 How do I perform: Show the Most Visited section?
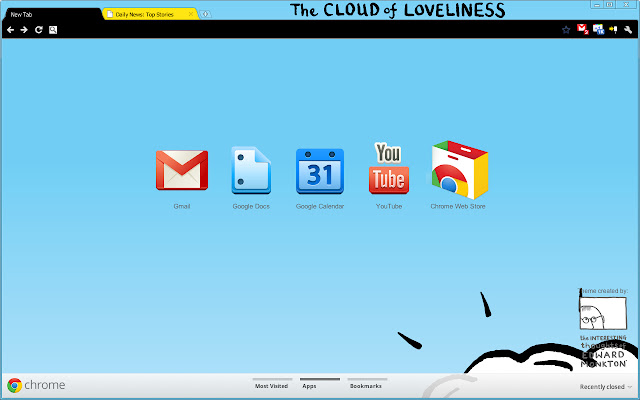[272, 386]
